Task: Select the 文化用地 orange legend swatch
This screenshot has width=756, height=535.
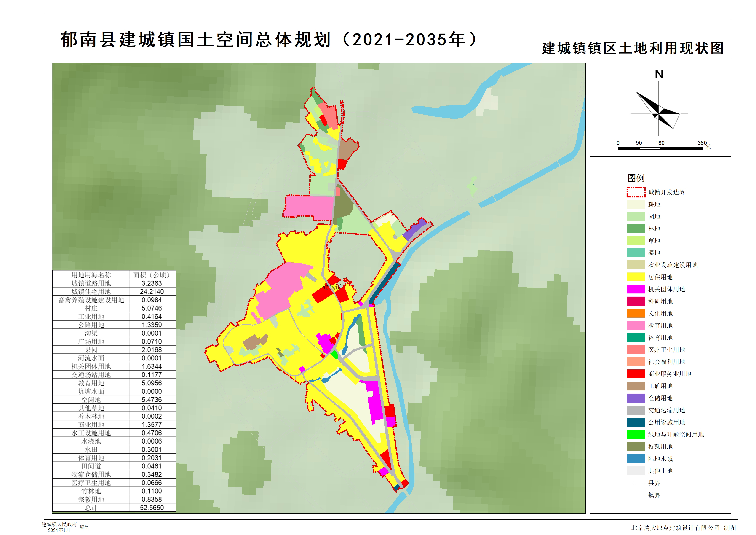Action: (636, 313)
